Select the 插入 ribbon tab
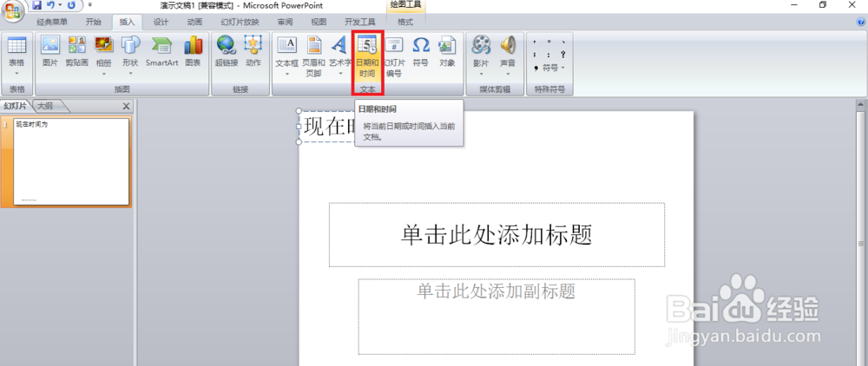 pyautogui.click(x=128, y=22)
